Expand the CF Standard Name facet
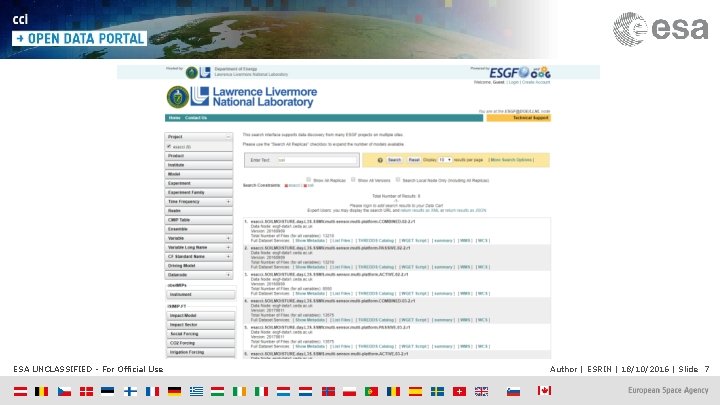 228,257
